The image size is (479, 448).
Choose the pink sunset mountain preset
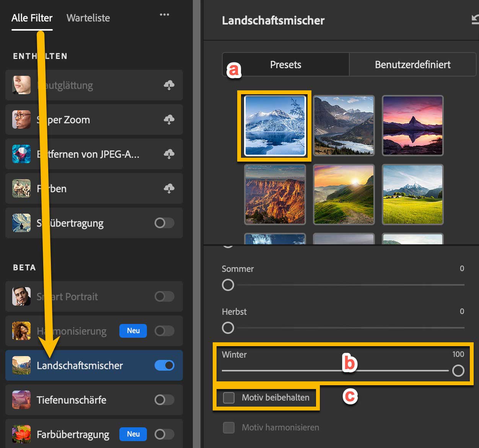click(x=413, y=125)
